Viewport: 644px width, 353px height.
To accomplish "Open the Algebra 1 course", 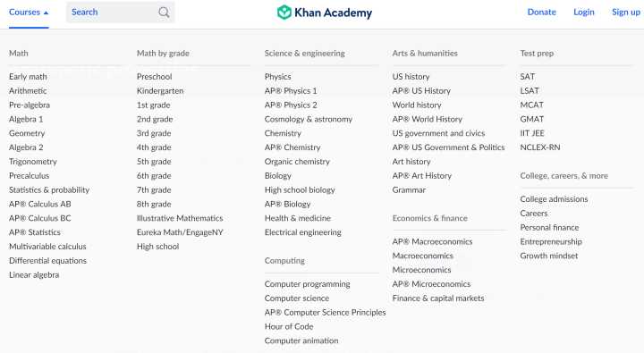I will [26, 119].
